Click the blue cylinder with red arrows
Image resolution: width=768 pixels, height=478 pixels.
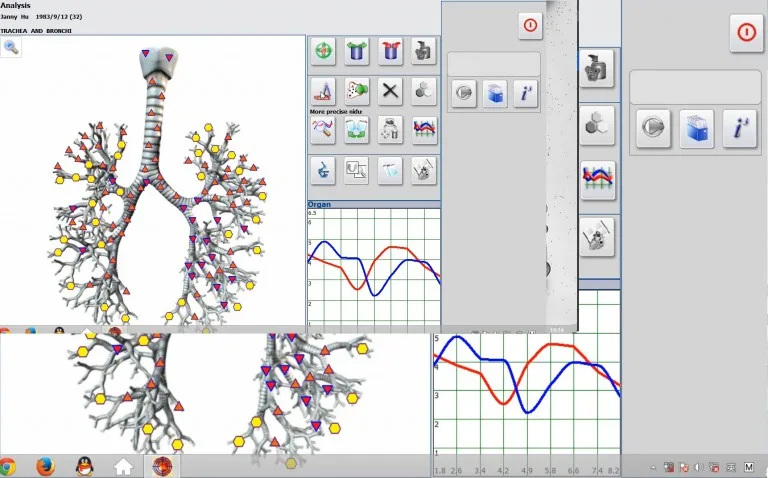[391, 50]
